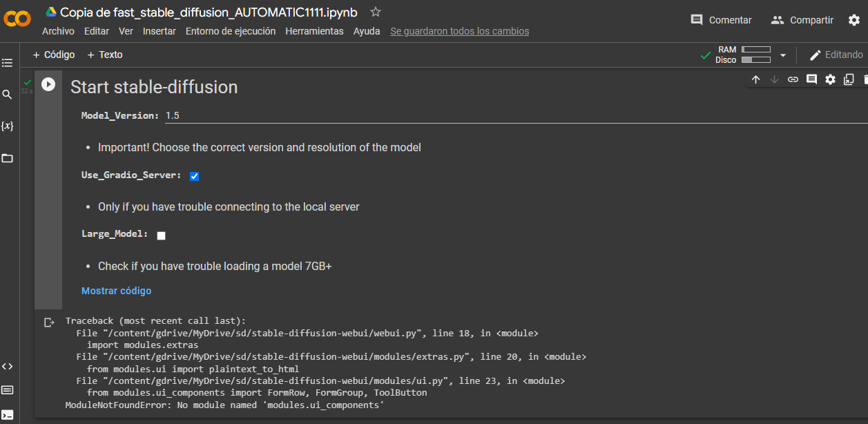Image resolution: width=868 pixels, height=424 pixels.
Task: Open the code snippets icon
Action: (7, 366)
